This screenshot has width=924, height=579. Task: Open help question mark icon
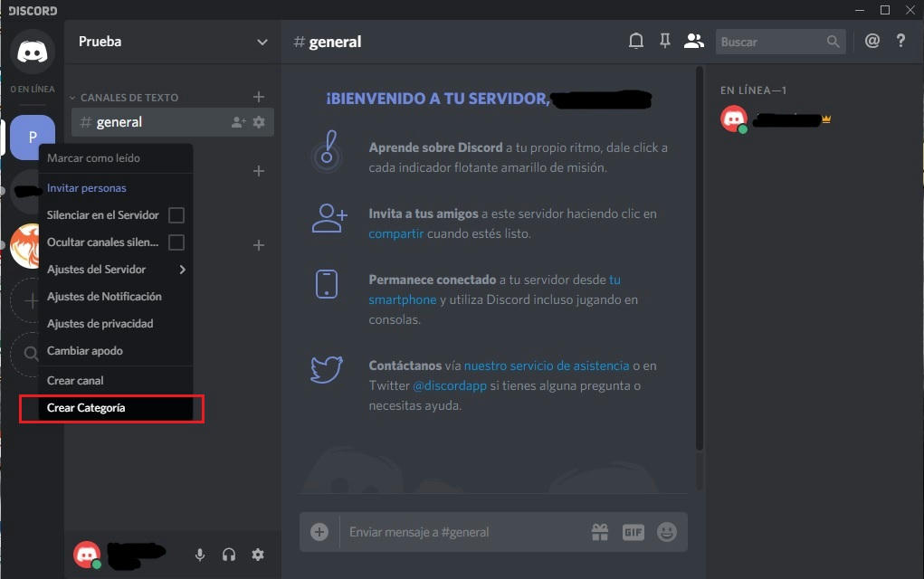coord(900,41)
